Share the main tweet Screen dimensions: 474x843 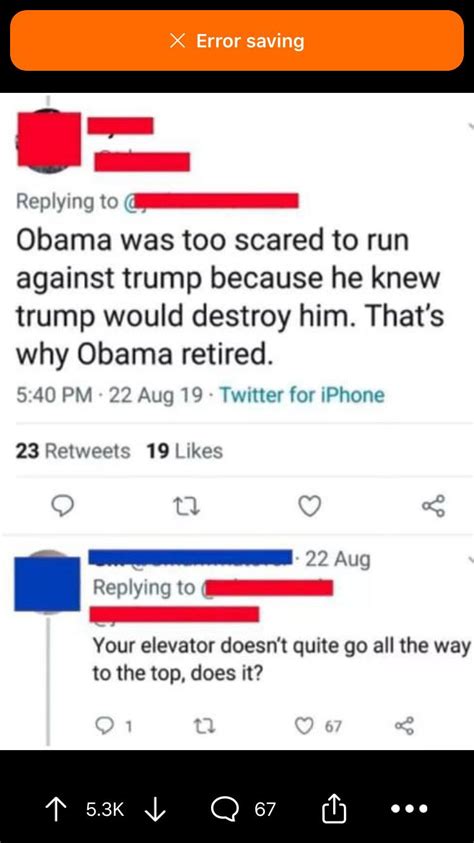433,506
